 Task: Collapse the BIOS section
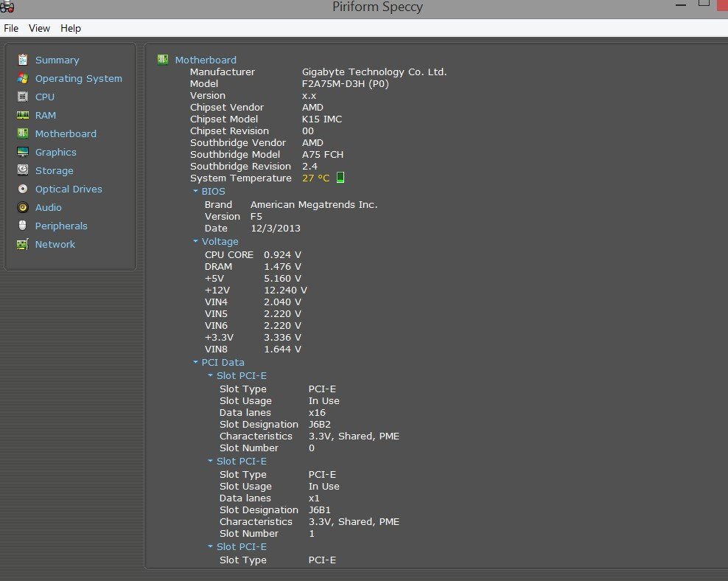195,192
